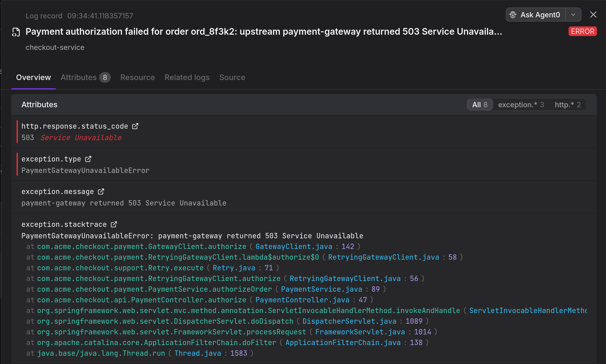This screenshot has width=606, height=364.
Task: Click the log title starting 'Payment authorization failed'
Action: click(264, 32)
